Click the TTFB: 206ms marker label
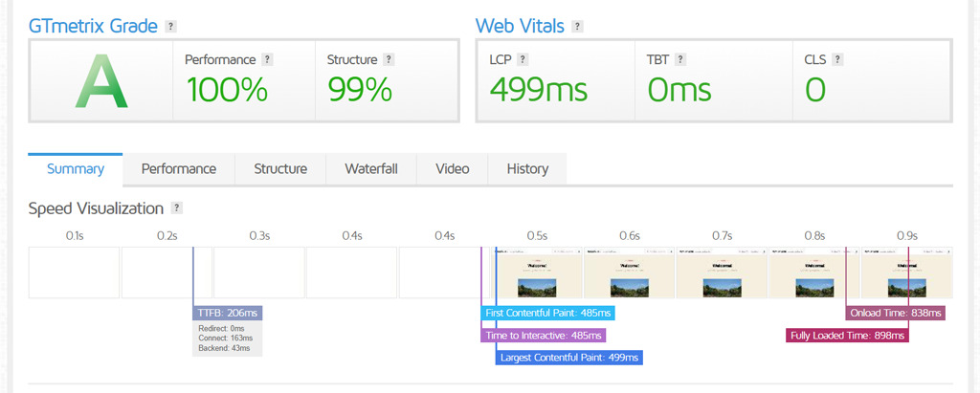This screenshot has width=980, height=393. 228,313
